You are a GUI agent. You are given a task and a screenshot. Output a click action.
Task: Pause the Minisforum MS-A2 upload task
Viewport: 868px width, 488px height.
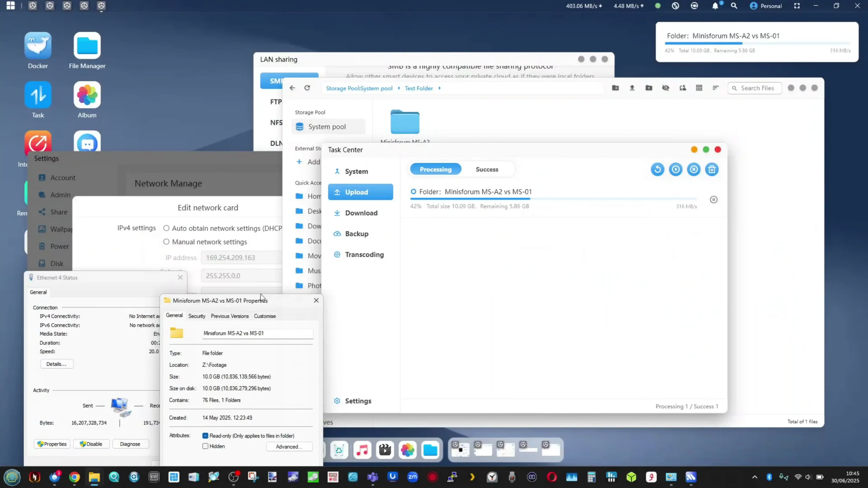[x=714, y=200]
